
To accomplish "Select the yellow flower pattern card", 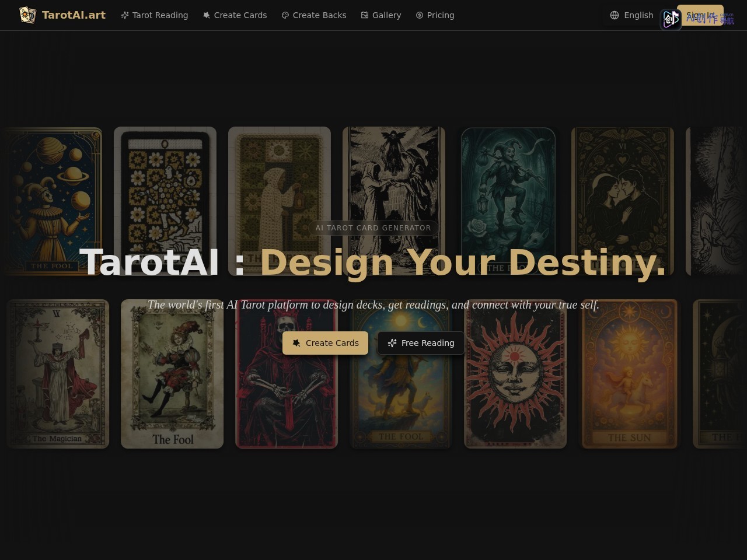I will [x=165, y=201].
